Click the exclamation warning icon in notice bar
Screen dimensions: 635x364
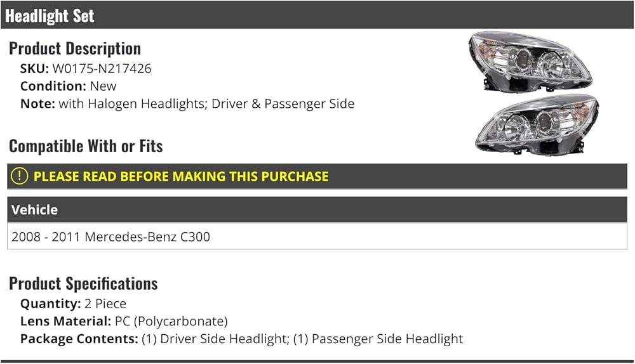click(20, 176)
